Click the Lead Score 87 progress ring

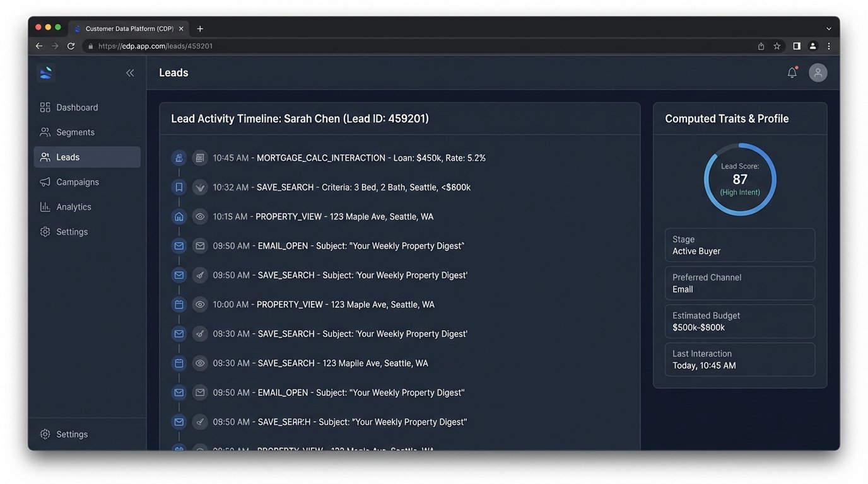[x=740, y=180]
